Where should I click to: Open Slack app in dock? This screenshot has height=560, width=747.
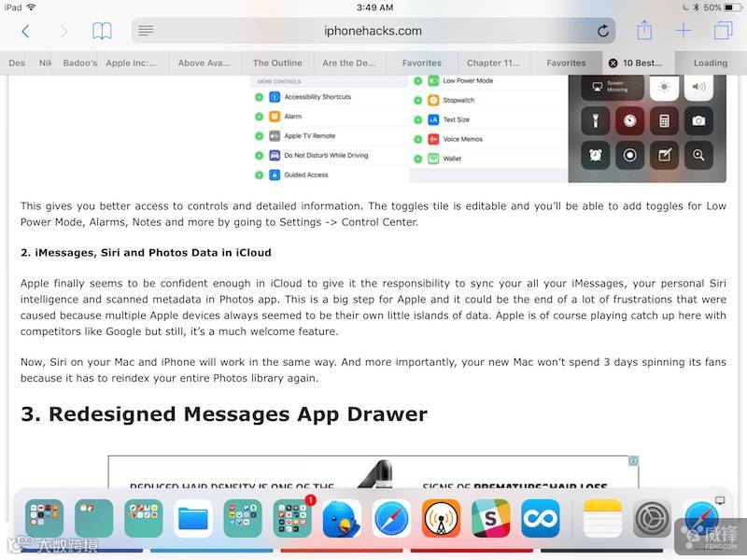491,519
